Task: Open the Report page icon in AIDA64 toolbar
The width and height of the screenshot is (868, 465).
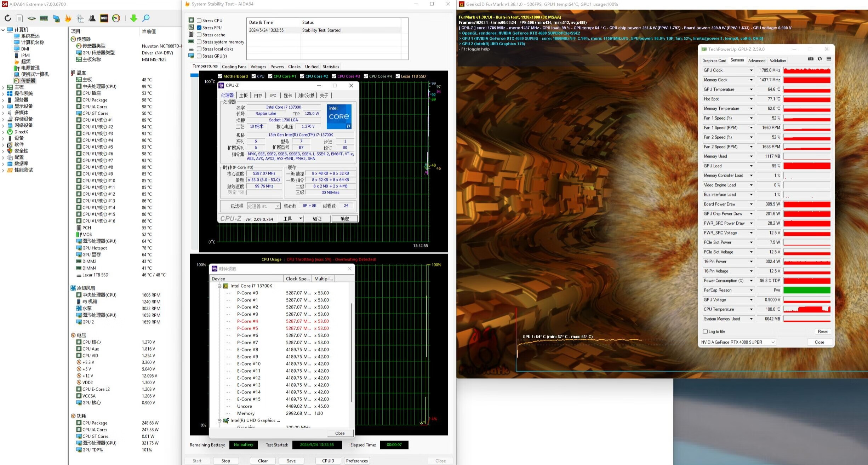Action: click(20, 18)
